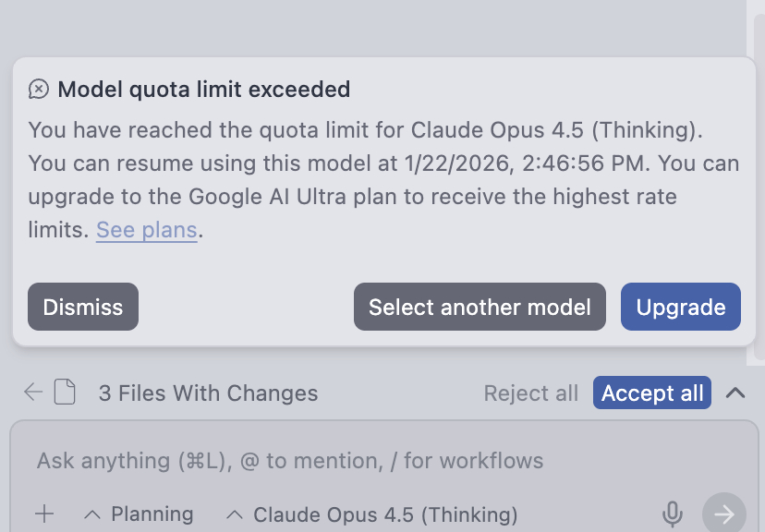Open the 3 Files With Changes list
The image size is (765, 532).
point(208,393)
